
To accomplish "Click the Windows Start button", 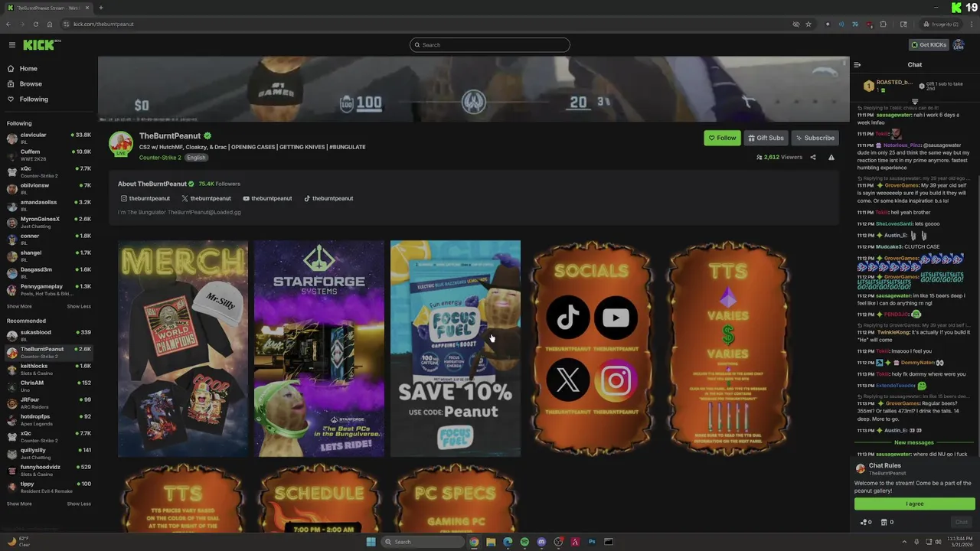I will coord(371,542).
